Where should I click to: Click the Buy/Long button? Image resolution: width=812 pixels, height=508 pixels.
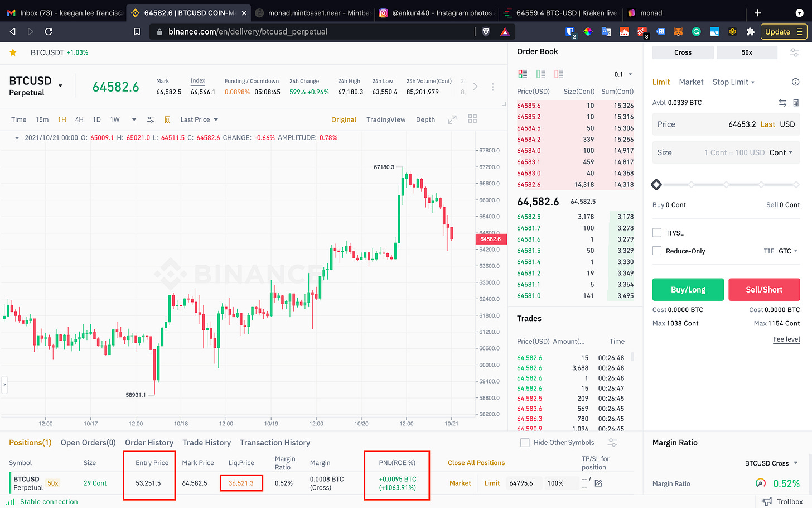click(688, 290)
